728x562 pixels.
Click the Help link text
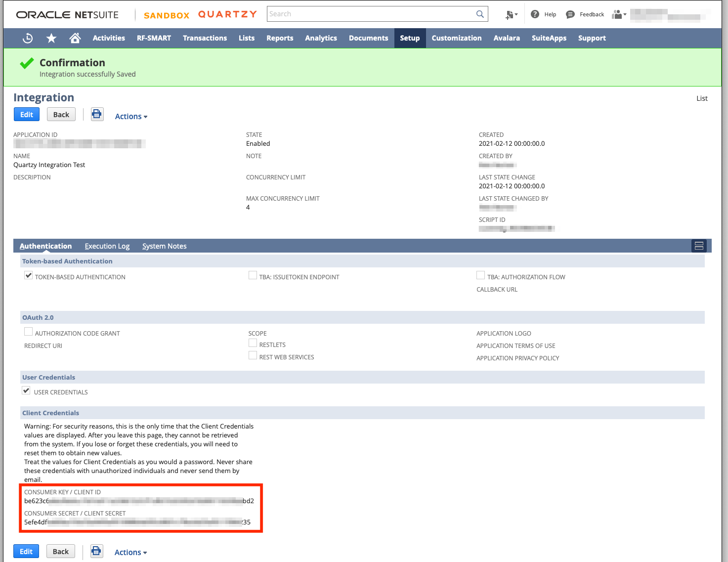tap(550, 14)
